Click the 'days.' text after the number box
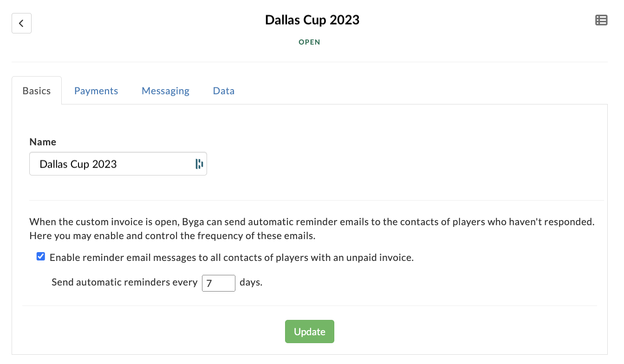 [251, 282]
